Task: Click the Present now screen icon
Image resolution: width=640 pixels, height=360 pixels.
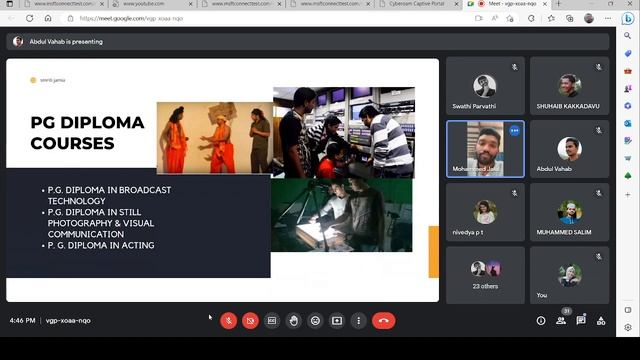Action: [337, 321]
